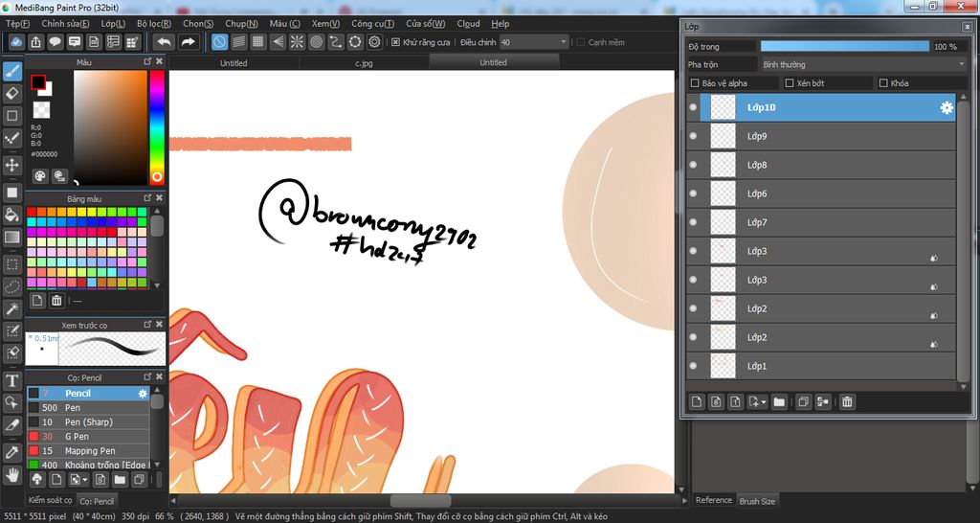Click the Redo arrow in toolbar
Image resolution: width=980 pixels, height=523 pixels.
[188, 42]
